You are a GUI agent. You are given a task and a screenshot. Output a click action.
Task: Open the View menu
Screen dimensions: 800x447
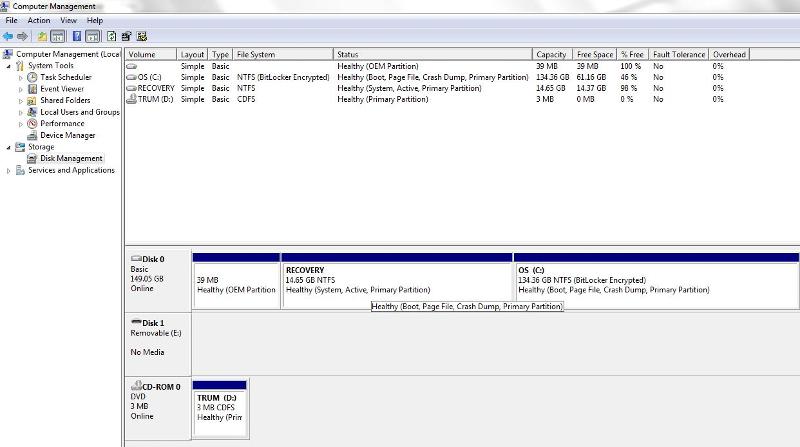coord(68,20)
